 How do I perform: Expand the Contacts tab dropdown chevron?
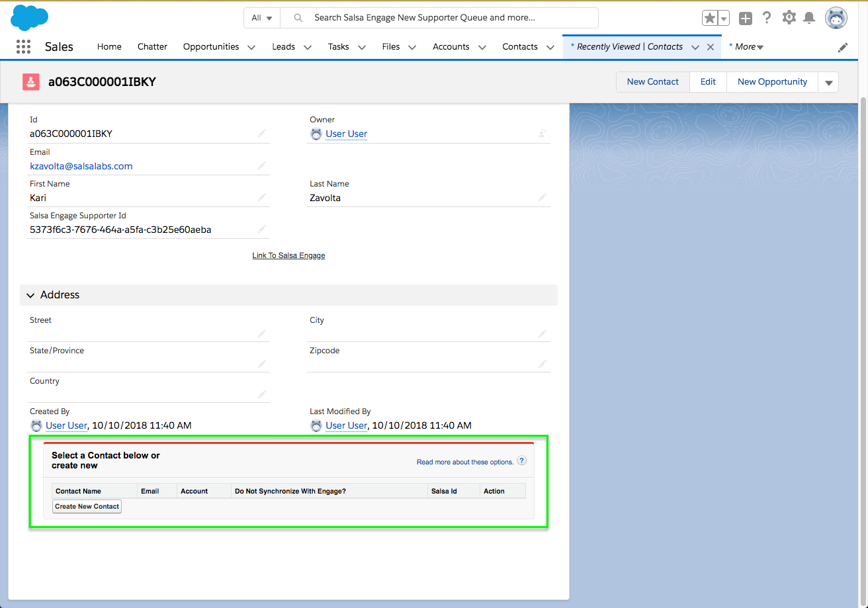pos(550,47)
